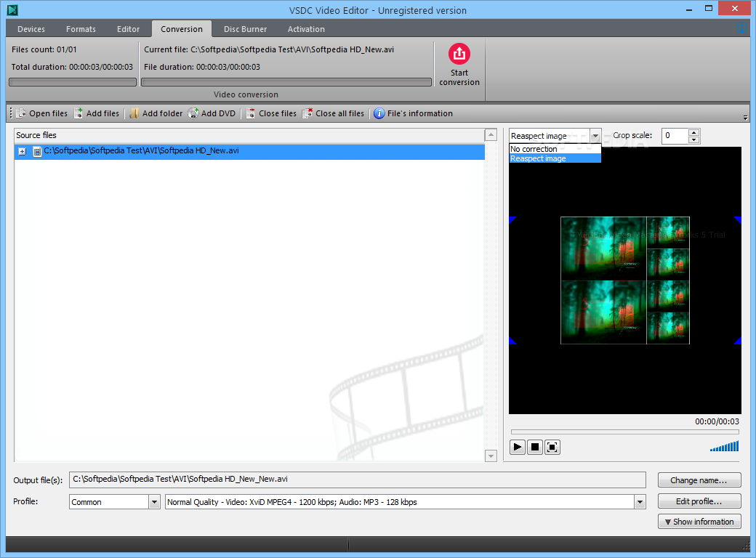The width and height of the screenshot is (756, 558).
Task: Adjust the volume level bars
Action: pos(724,446)
